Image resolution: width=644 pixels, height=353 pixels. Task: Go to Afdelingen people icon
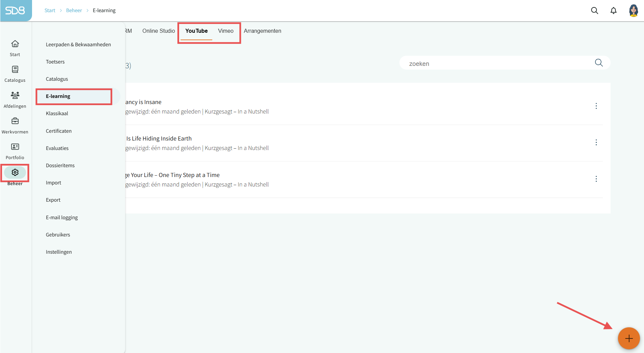click(15, 95)
